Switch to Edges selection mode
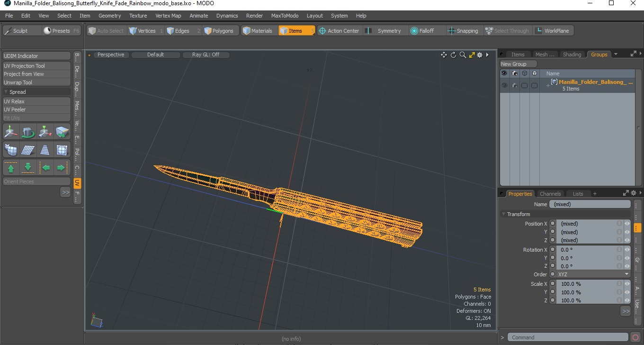This screenshot has width=644, height=345. 183,31
